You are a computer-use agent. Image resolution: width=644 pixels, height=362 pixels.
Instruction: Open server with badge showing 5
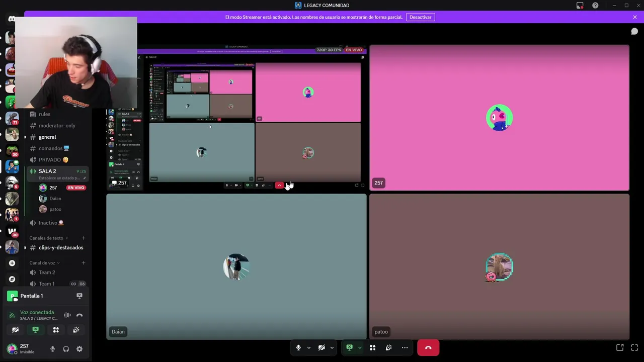(x=12, y=183)
